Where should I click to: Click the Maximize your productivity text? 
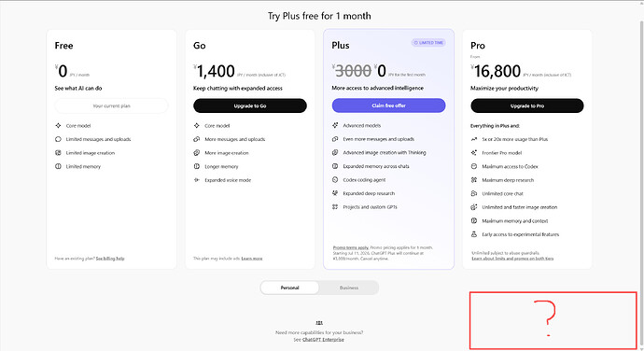[x=504, y=89]
